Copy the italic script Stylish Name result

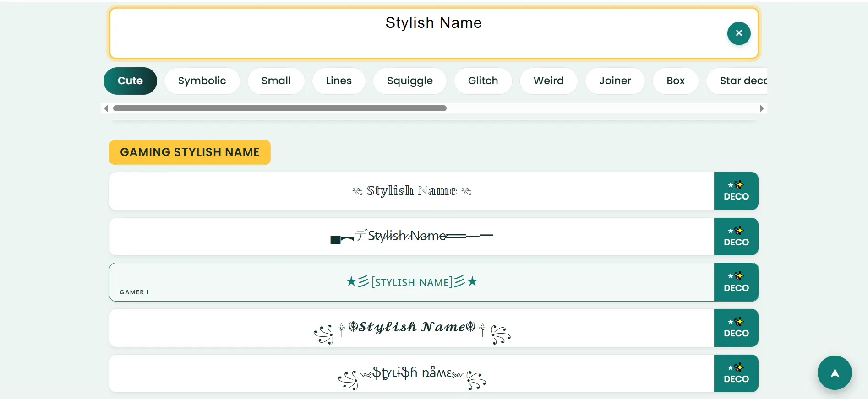click(412, 328)
